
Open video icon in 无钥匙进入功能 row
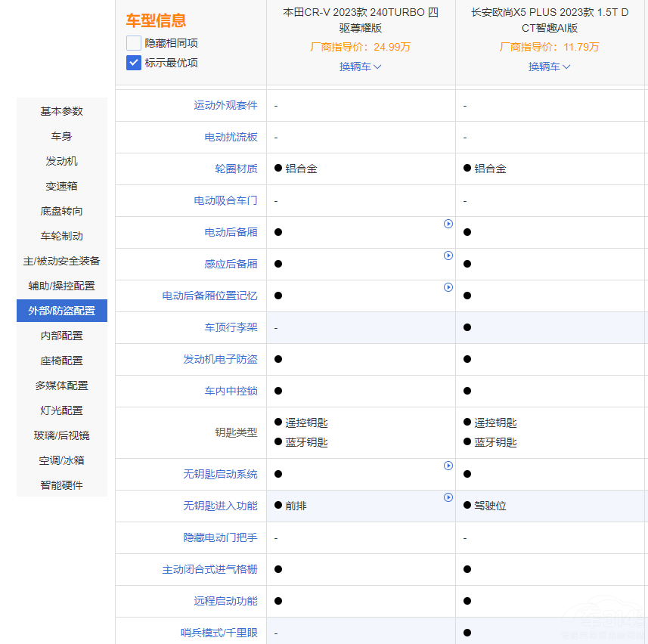[448, 497]
